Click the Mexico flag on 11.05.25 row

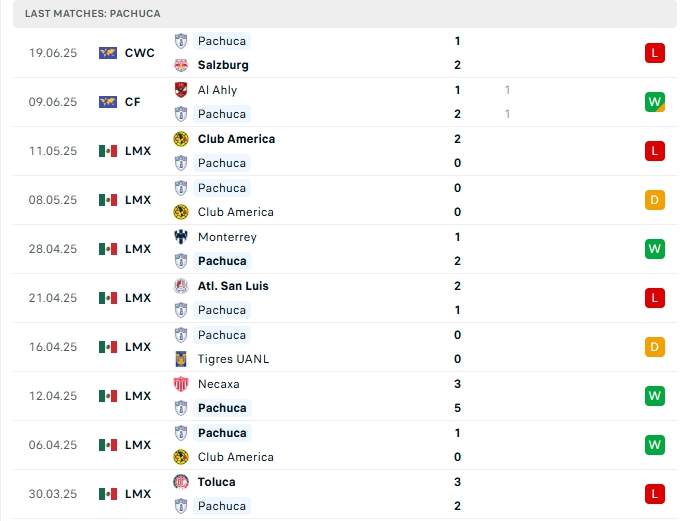point(108,151)
